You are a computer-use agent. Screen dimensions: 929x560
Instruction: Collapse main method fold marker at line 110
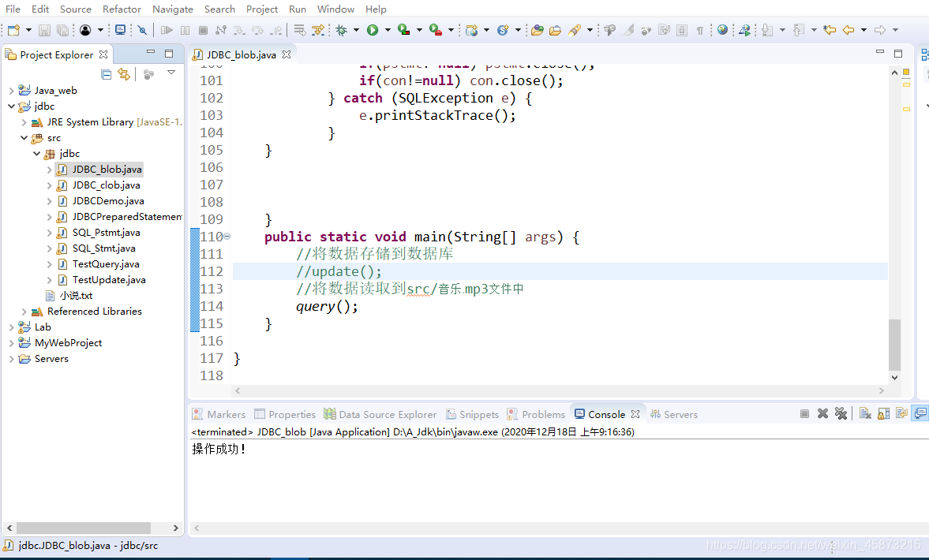[x=227, y=237]
